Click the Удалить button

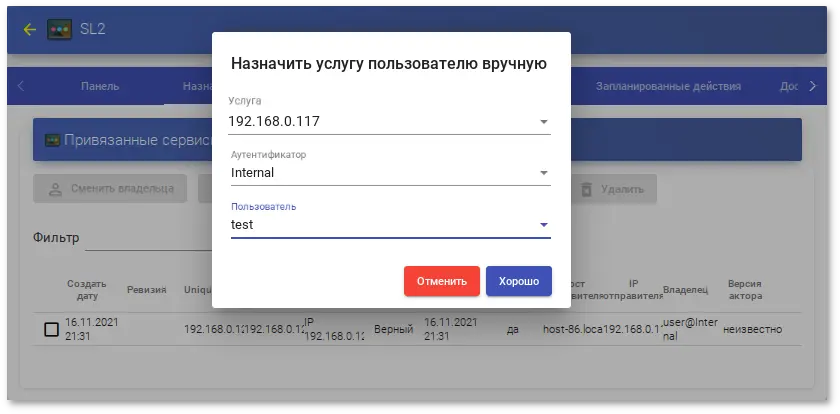click(x=614, y=189)
